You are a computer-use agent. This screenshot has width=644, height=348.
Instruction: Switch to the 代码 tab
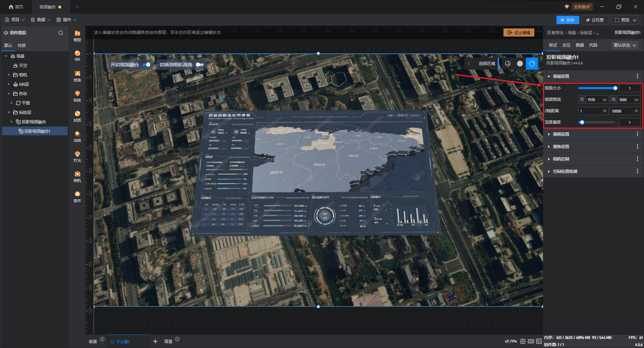pyautogui.click(x=593, y=45)
